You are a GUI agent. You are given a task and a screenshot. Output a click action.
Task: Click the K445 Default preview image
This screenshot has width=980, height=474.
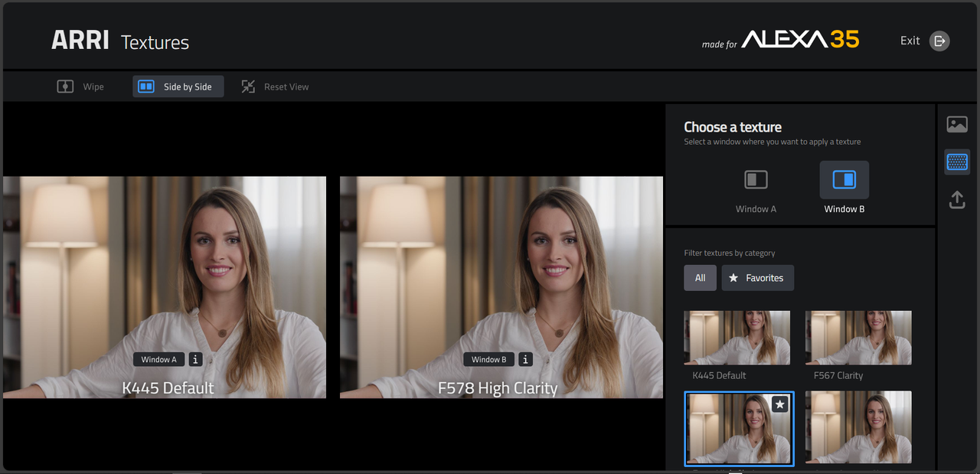point(165,287)
